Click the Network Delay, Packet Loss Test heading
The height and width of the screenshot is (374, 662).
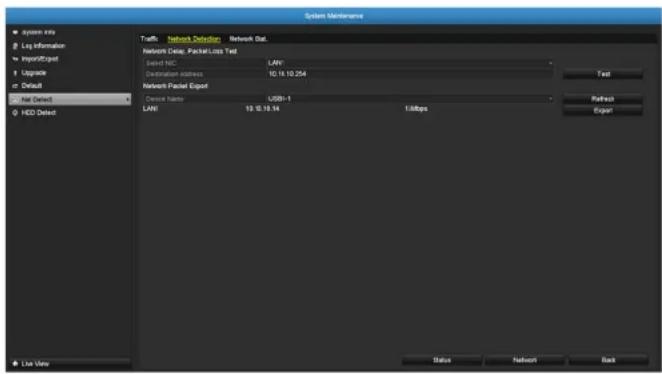pyautogui.click(x=190, y=51)
